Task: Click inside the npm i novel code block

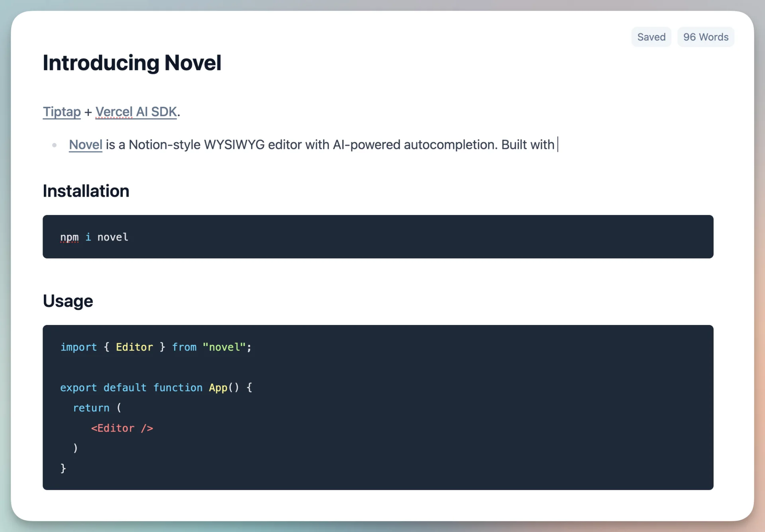Action: [x=378, y=237]
